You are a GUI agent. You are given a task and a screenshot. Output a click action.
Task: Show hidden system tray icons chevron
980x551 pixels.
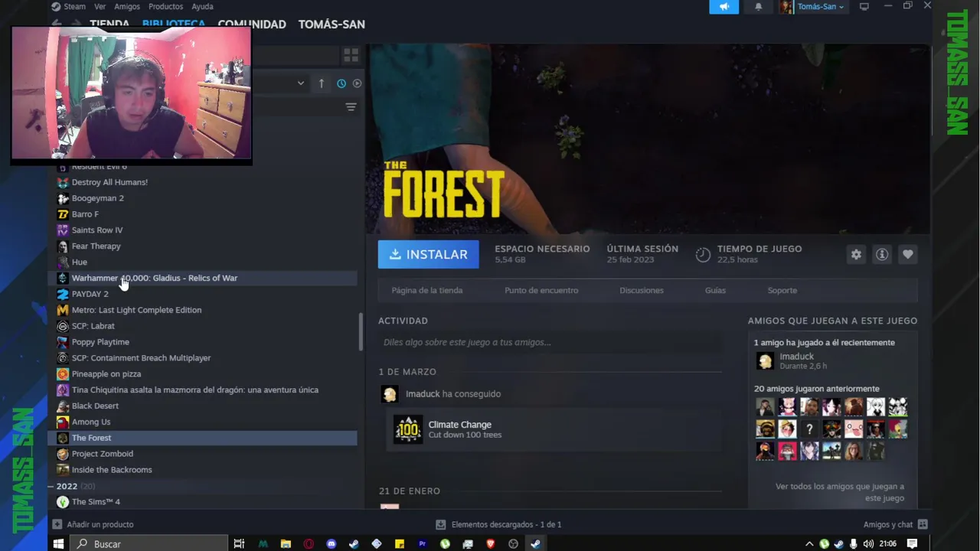coord(809,543)
